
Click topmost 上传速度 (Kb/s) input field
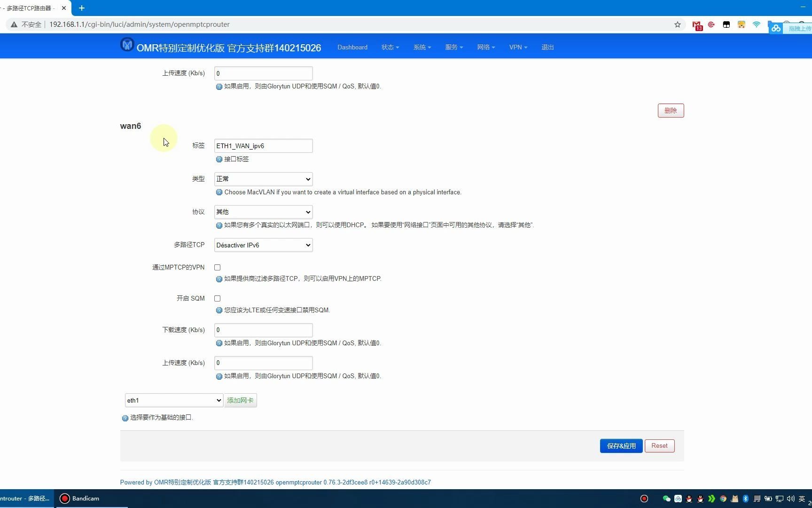pyautogui.click(x=264, y=73)
